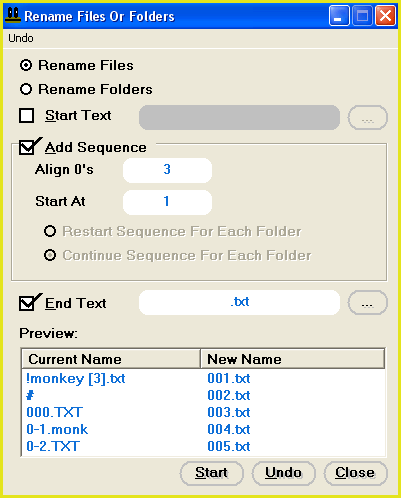This screenshot has height=498, width=401.
Task: Click the Current Name column header
Action: (111, 359)
